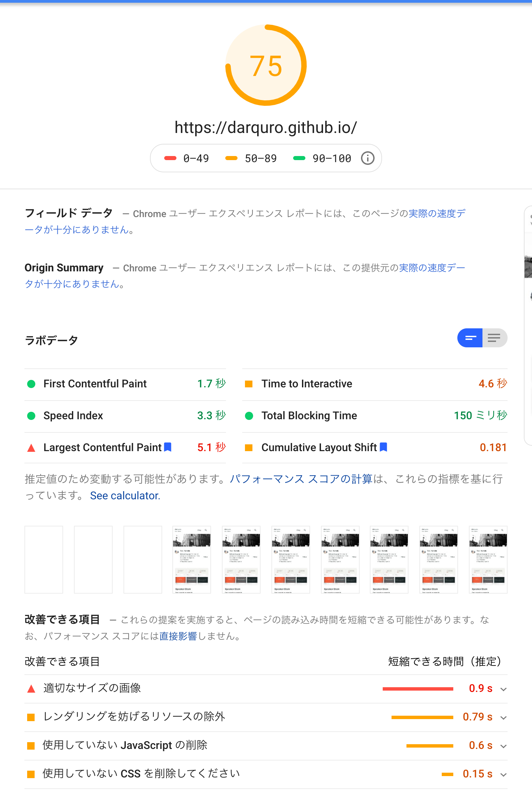
Task: Click the orange square beside 使用していない JavaScript の削除
Action: [31, 746]
